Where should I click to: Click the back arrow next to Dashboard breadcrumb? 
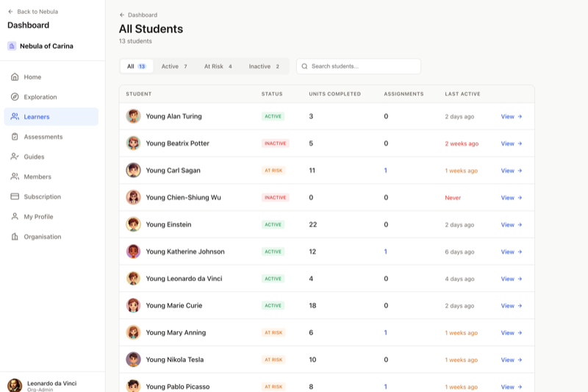(122, 15)
